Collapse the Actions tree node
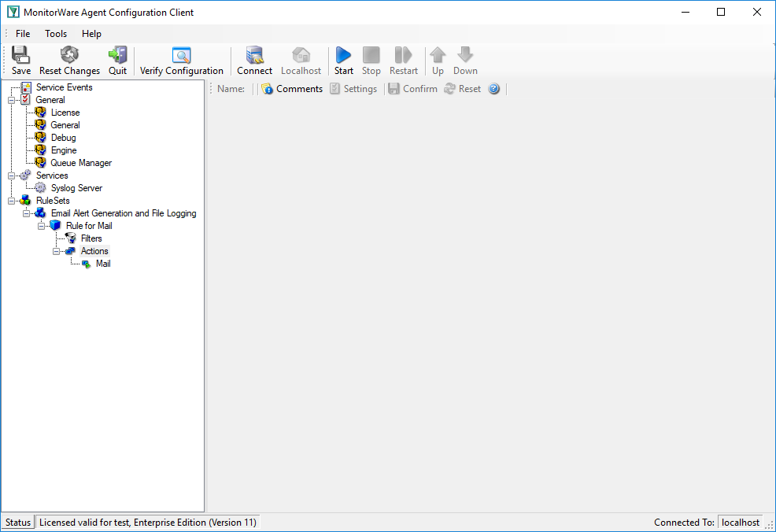This screenshot has width=776, height=532. coord(57,251)
